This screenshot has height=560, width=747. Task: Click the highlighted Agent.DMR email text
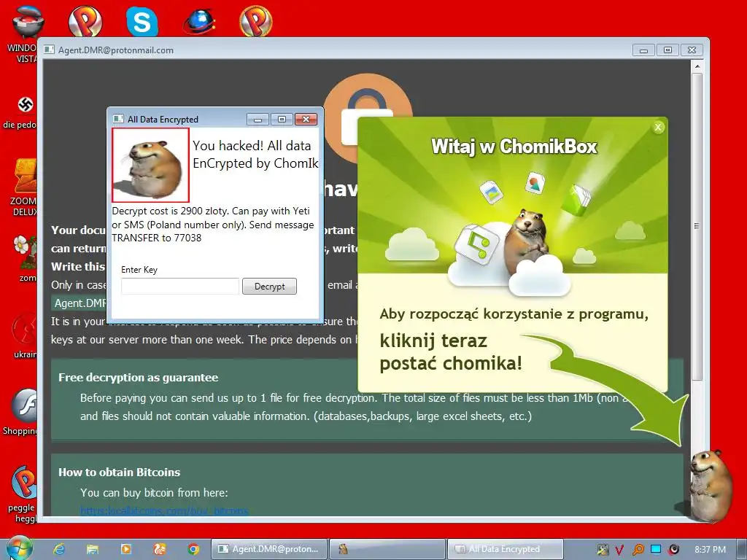click(x=80, y=303)
